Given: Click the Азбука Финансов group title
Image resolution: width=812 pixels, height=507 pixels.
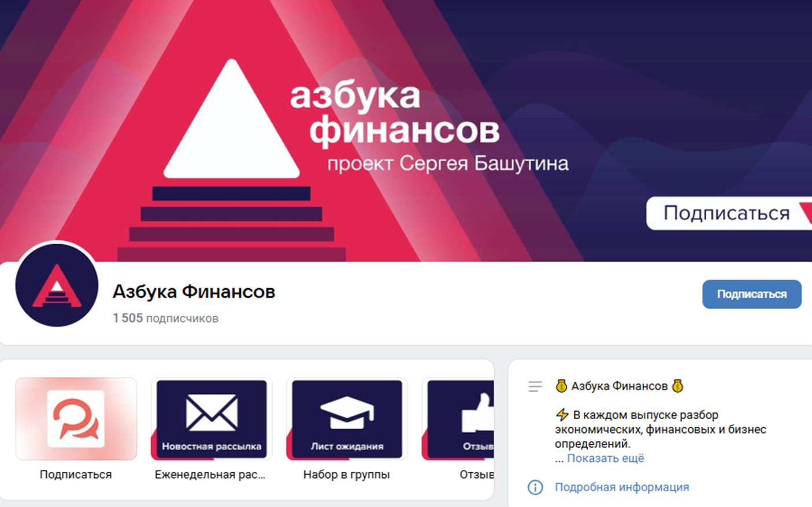Looking at the screenshot, I should click(x=194, y=292).
